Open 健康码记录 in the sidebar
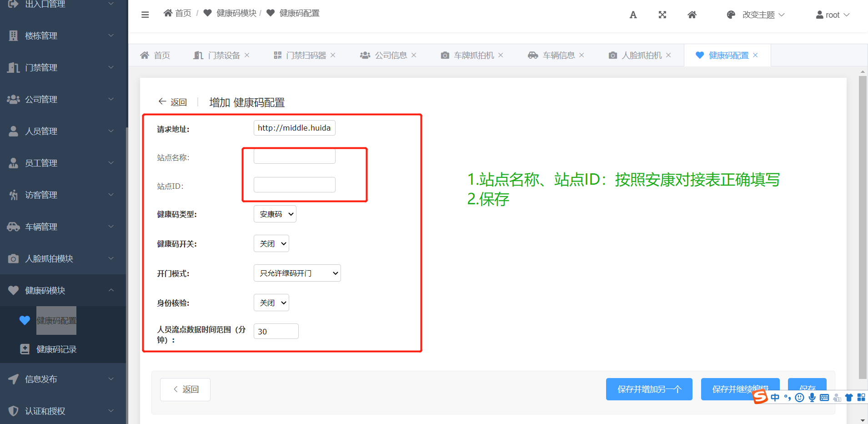 (x=56, y=349)
